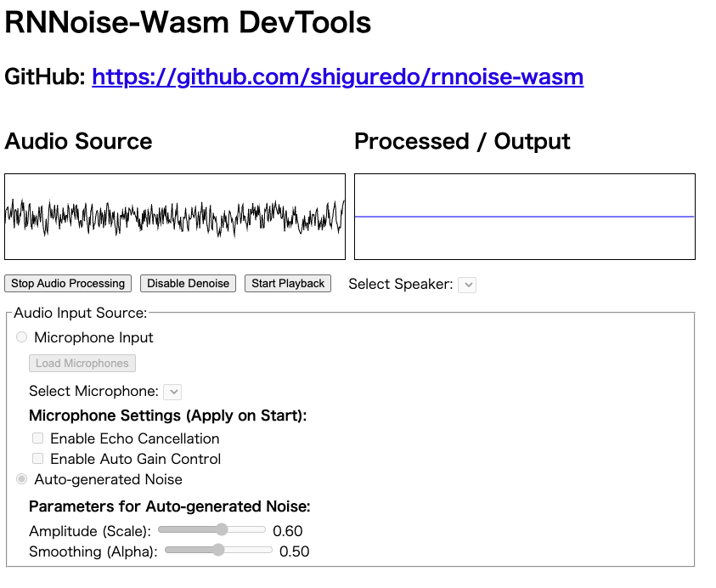Select the Auto-generated Noise radio button
Screen dimensions: 716x588
[x=20, y=479]
